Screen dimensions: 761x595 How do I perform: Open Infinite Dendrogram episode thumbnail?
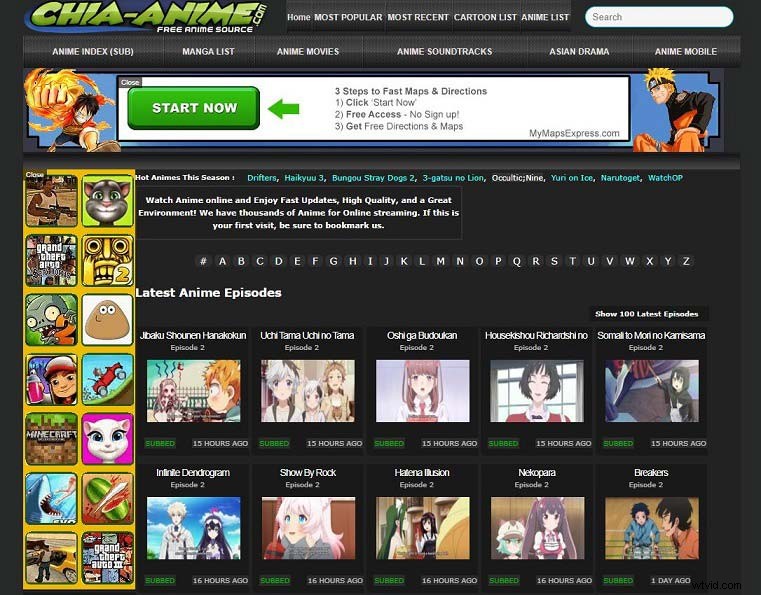(x=193, y=528)
